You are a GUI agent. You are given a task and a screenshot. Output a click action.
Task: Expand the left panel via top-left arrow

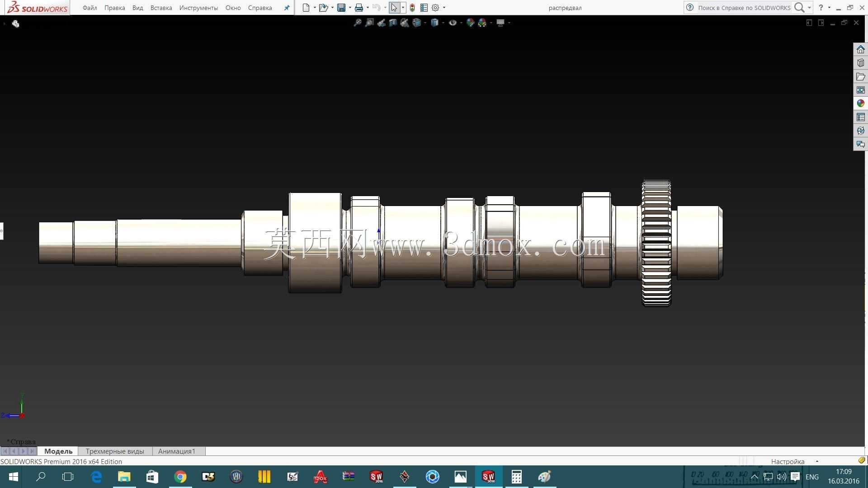[x=4, y=23]
